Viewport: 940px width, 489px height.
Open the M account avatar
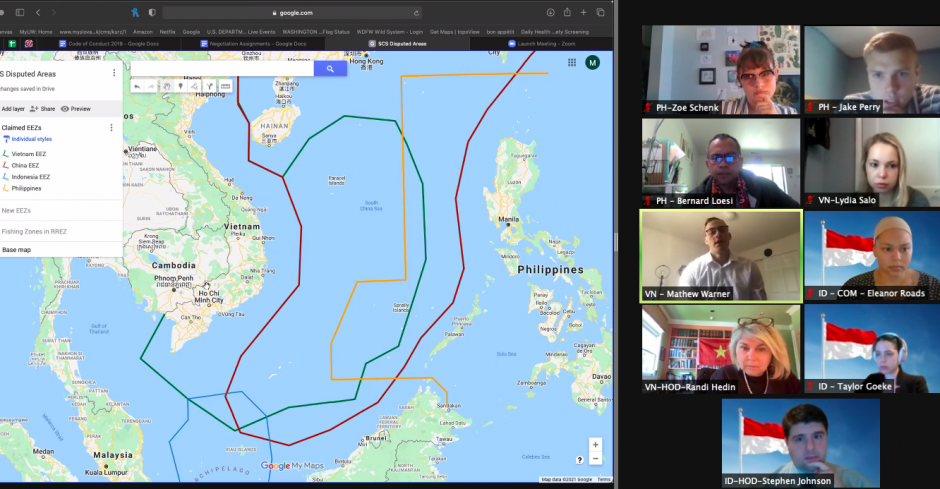point(592,62)
